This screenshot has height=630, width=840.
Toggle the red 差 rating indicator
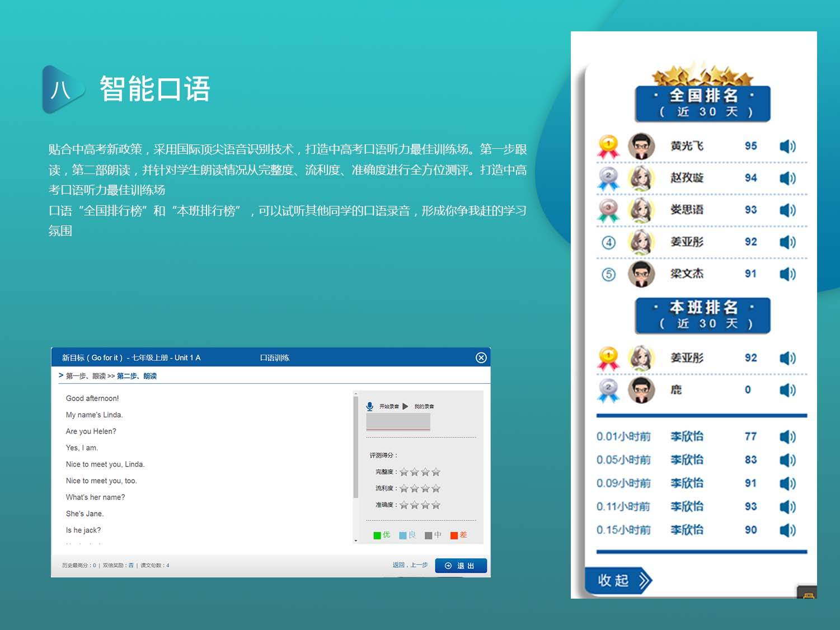click(x=454, y=535)
